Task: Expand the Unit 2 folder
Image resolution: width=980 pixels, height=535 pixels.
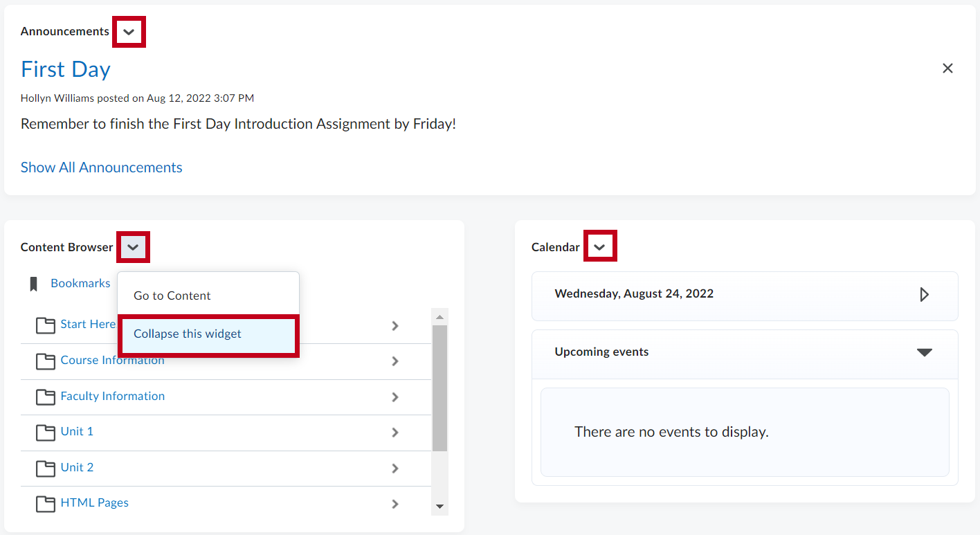Action: pyautogui.click(x=395, y=468)
